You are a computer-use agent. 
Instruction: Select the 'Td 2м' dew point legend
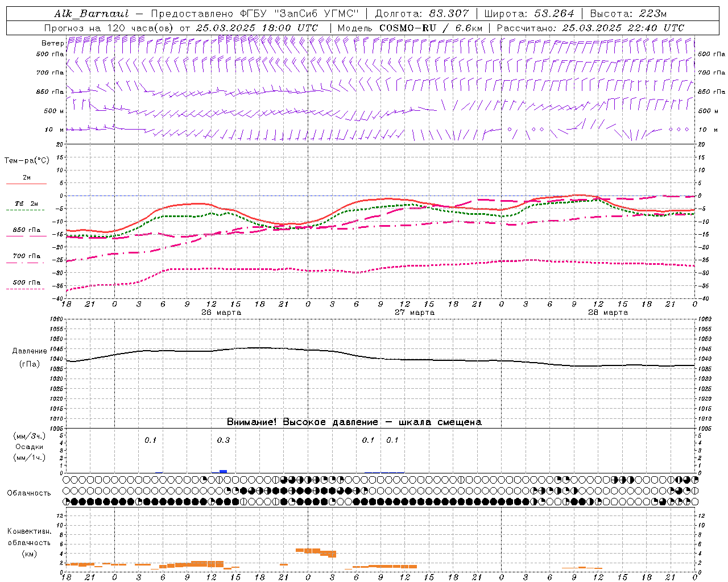(27, 203)
